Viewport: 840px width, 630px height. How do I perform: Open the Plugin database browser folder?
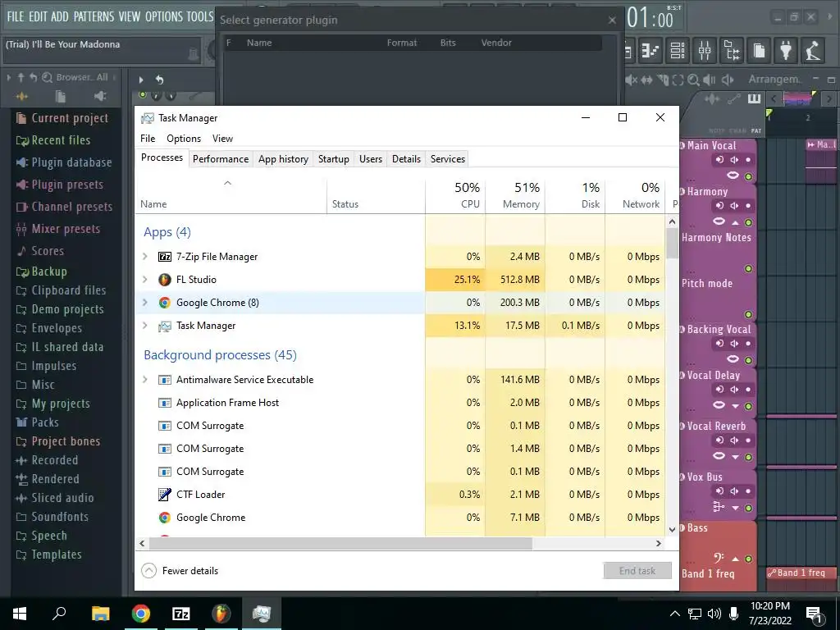click(x=64, y=162)
